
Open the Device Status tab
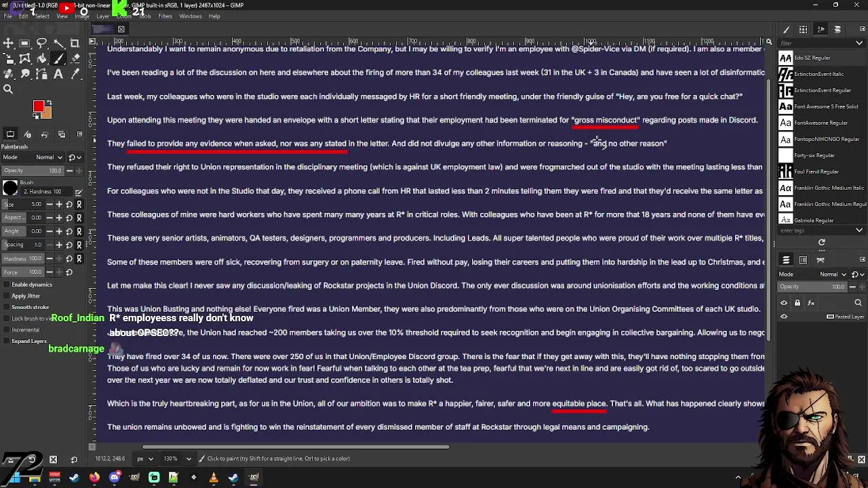click(28, 134)
